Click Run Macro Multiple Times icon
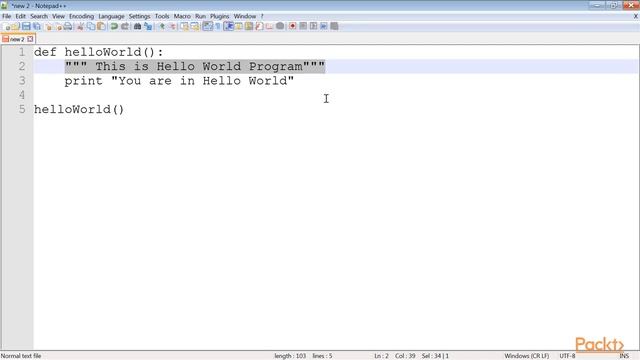This screenshot has width=640, height=360. point(324,27)
